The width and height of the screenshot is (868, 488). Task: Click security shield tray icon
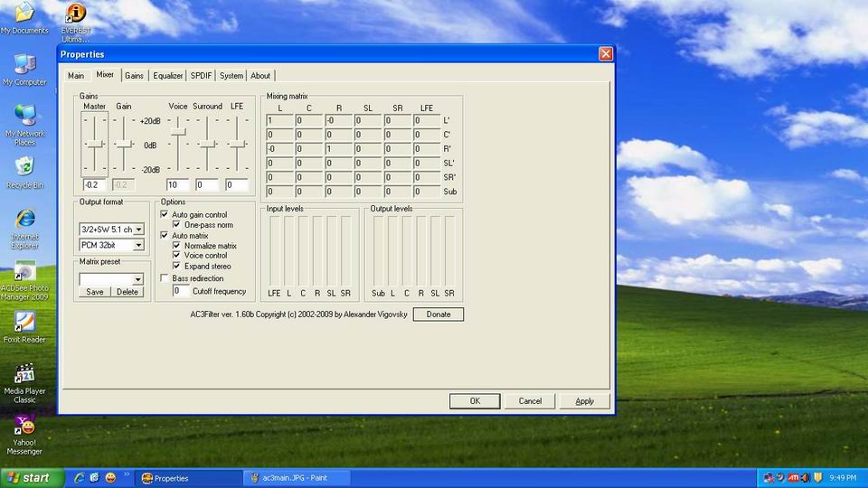(x=817, y=477)
